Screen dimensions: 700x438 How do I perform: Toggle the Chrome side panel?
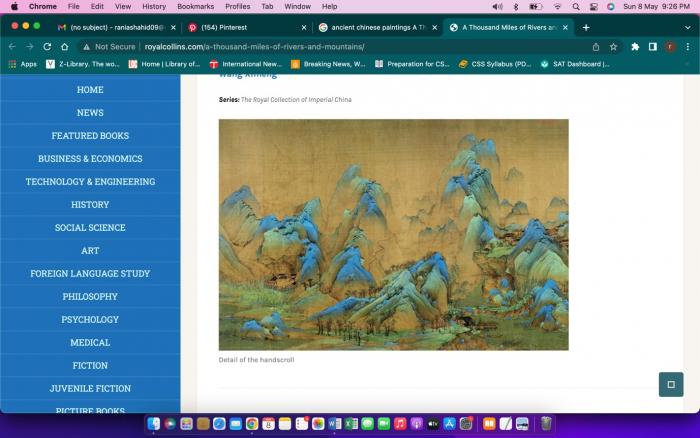[652, 47]
